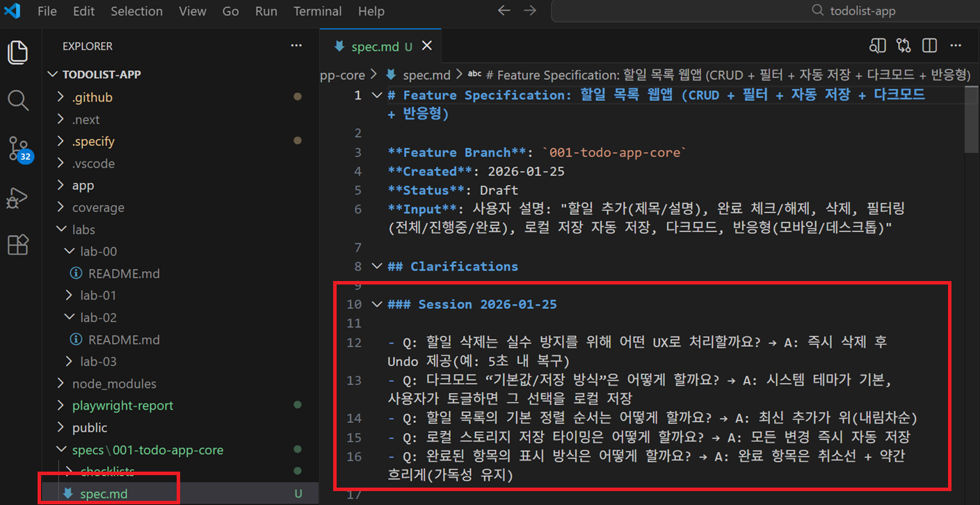The image size is (980, 505).
Task: Open the Extensions view icon
Action: coord(17,244)
